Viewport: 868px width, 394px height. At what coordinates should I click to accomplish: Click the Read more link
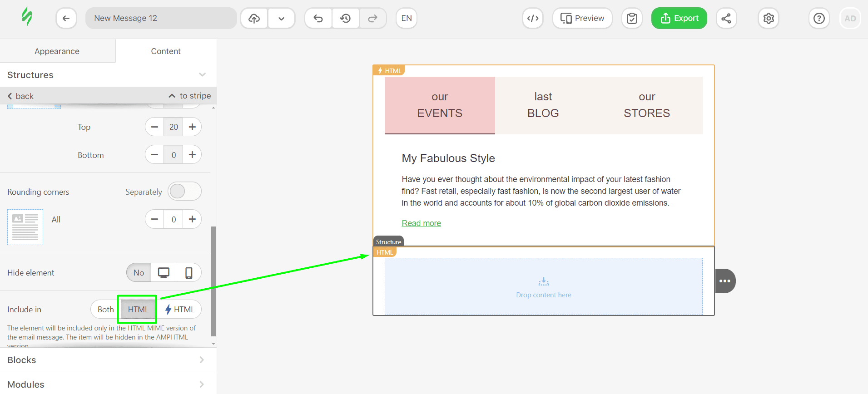coord(422,223)
